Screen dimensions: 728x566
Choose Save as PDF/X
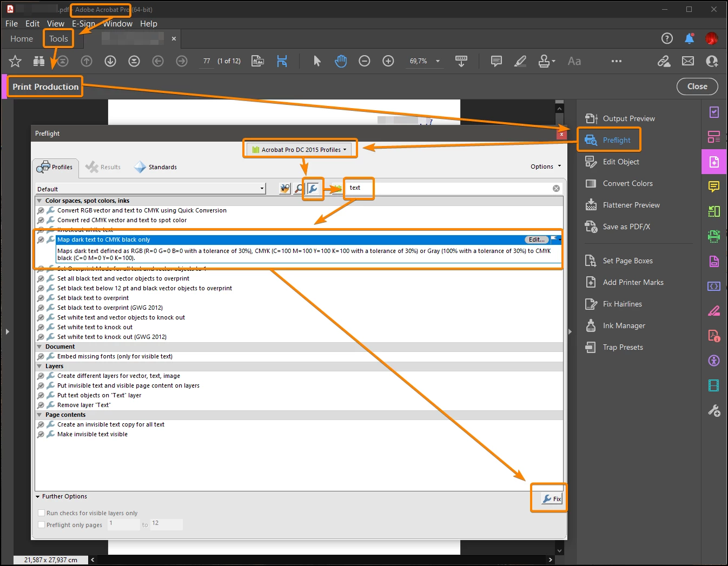618,227
